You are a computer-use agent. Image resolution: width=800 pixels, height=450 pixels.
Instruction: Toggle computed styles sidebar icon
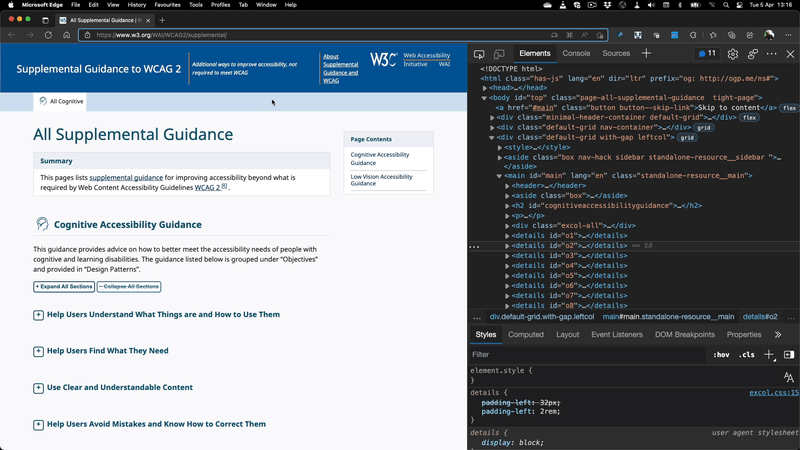[x=789, y=355]
